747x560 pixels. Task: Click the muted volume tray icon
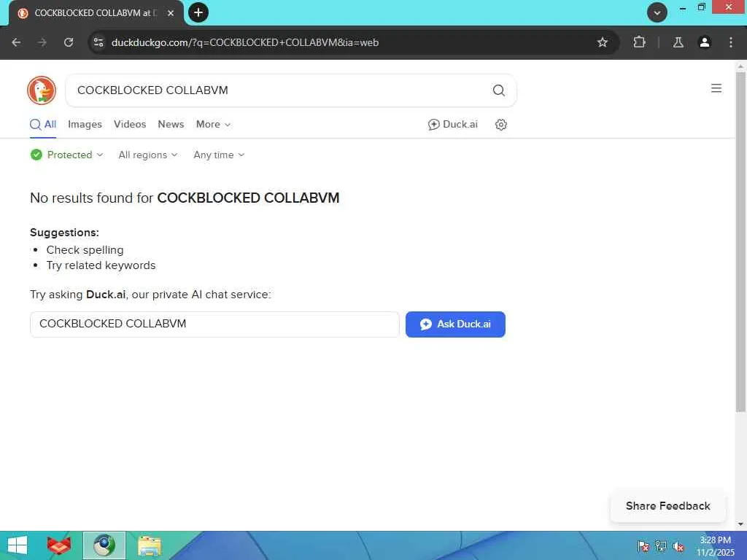(x=678, y=546)
